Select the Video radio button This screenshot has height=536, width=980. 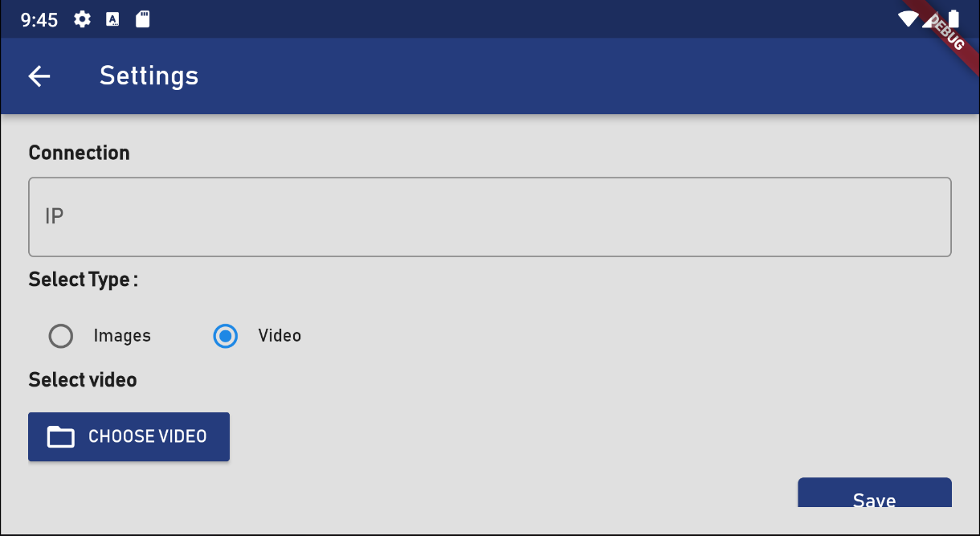point(226,336)
